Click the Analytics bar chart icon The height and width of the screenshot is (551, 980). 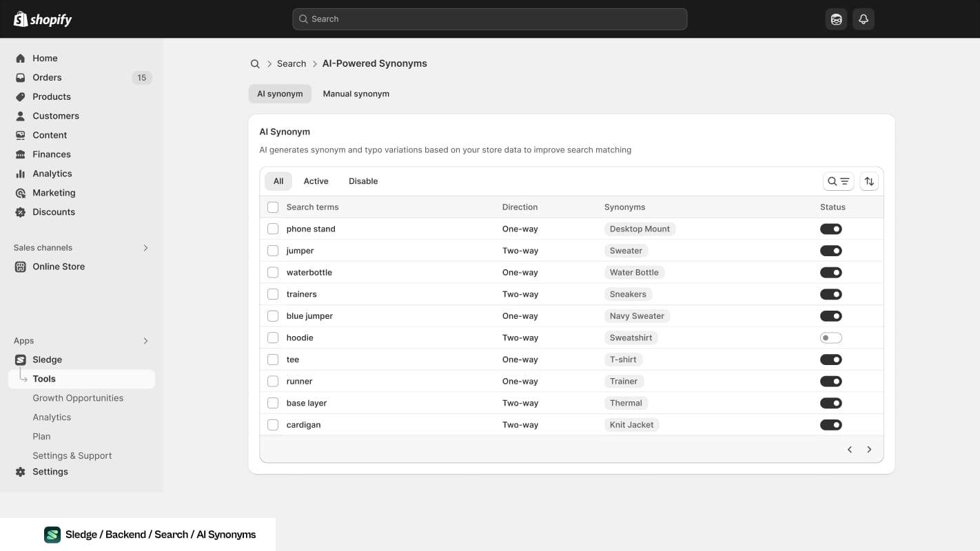tap(21, 174)
